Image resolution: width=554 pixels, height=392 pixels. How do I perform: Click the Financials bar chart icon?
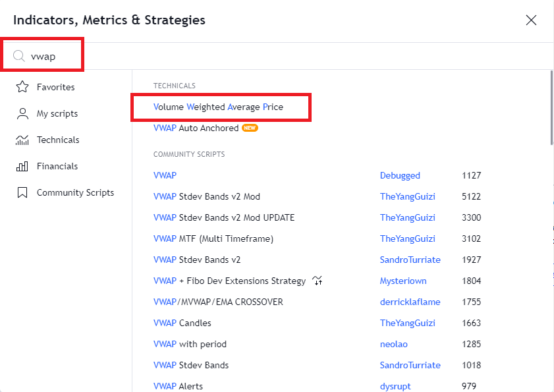[22, 166]
